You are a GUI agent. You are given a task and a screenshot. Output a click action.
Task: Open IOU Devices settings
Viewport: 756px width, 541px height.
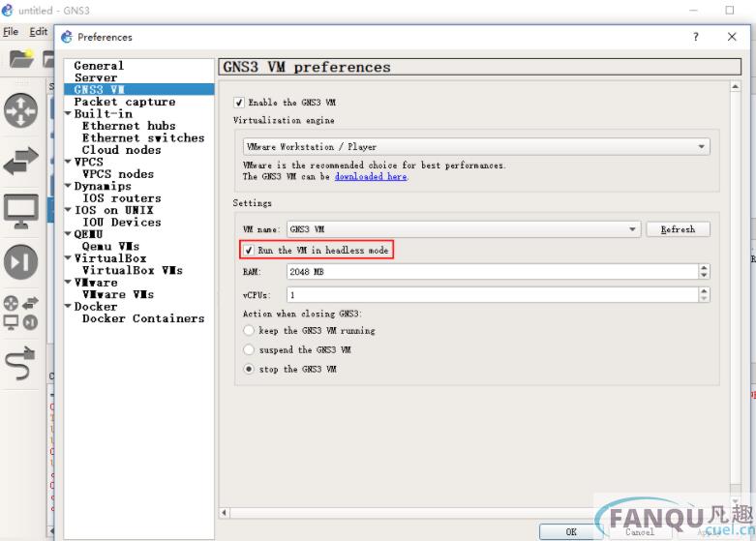tap(122, 223)
